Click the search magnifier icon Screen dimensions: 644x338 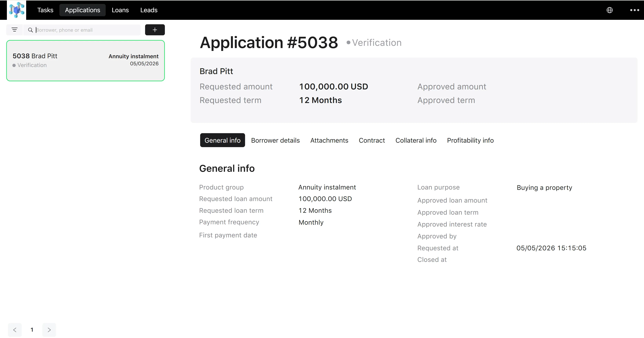pyautogui.click(x=30, y=30)
